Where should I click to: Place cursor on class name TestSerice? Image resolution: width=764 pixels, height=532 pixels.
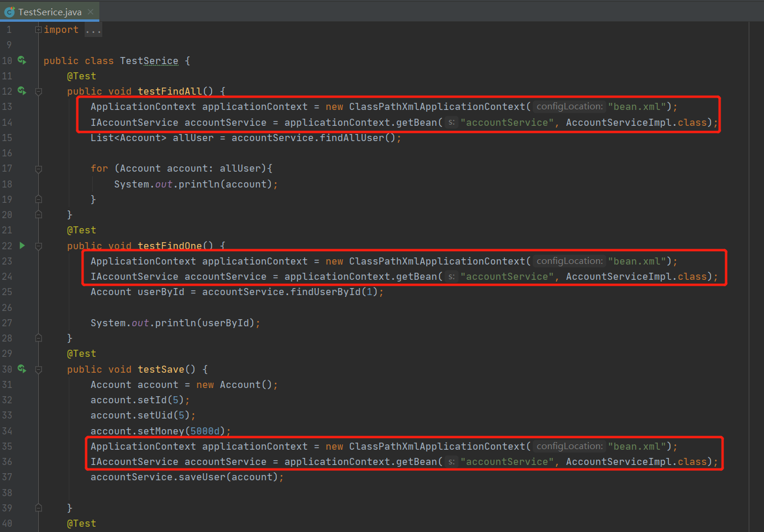pos(149,61)
